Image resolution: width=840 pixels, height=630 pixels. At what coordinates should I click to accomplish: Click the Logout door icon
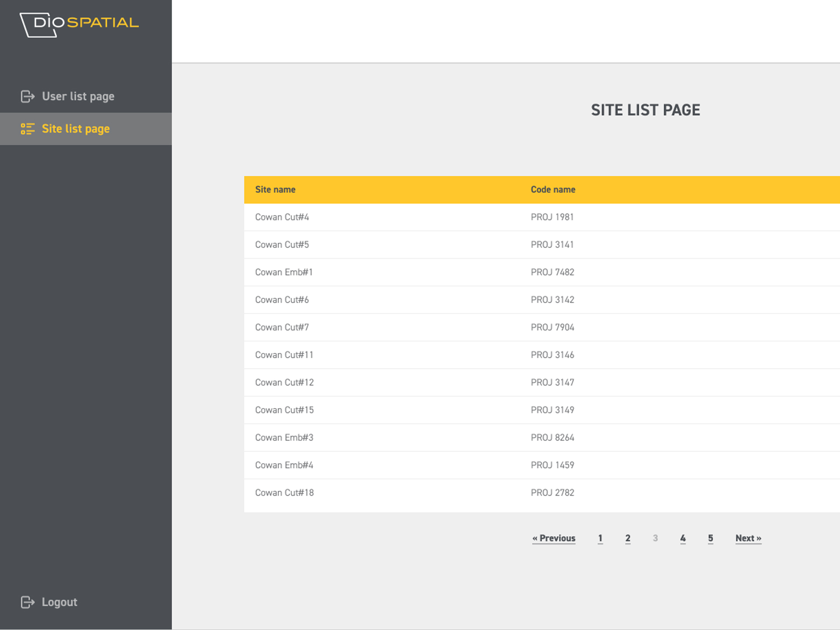(x=28, y=602)
